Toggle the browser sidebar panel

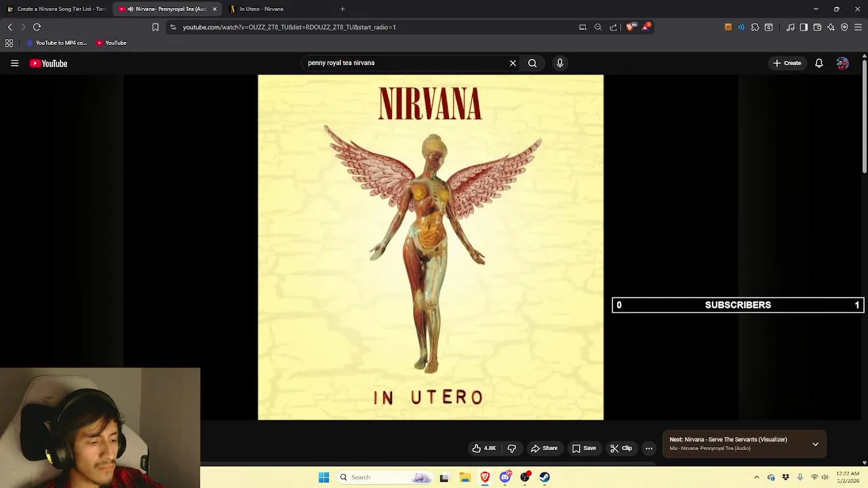pyautogui.click(x=804, y=27)
